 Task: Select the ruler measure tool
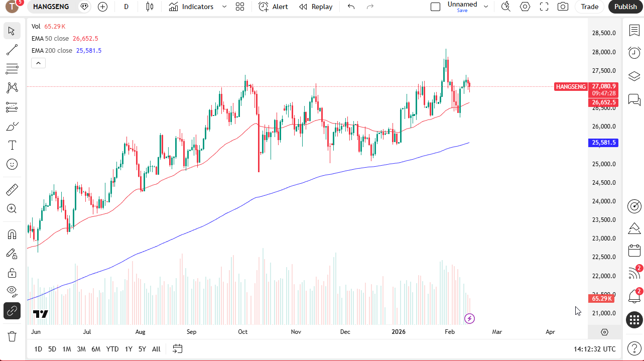coord(12,190)
